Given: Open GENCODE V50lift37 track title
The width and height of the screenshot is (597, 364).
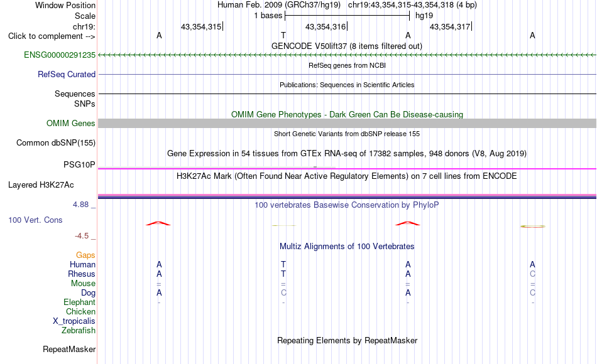Looking at the screenshot, I should (x=346, y=46).
